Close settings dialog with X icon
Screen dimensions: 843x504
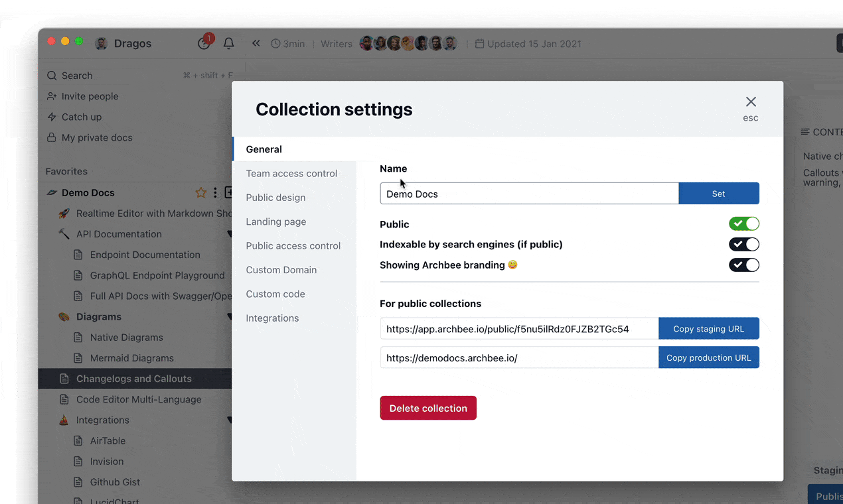[x=751, y=102]
